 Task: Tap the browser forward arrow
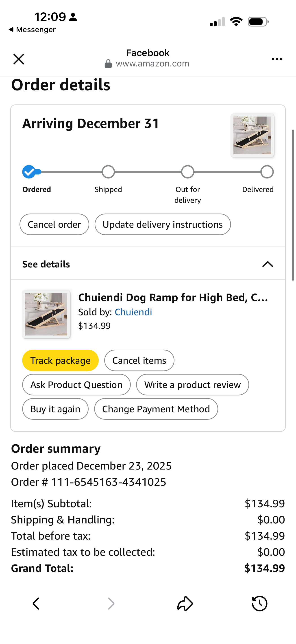(111, 604)
